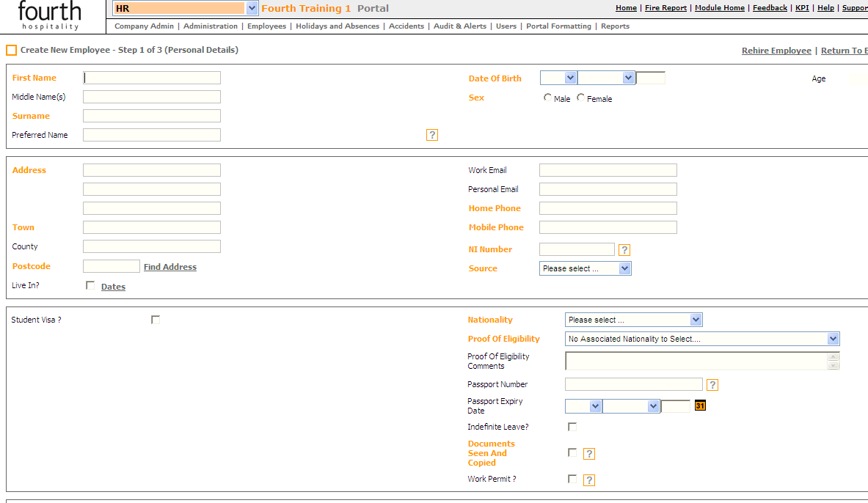
Task: Click the Home link
Action: (x=626, y=8)
